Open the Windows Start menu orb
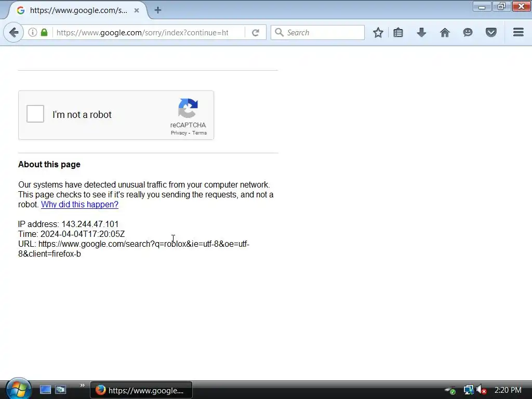Screen dimensions: 532x399 point(19,389)
